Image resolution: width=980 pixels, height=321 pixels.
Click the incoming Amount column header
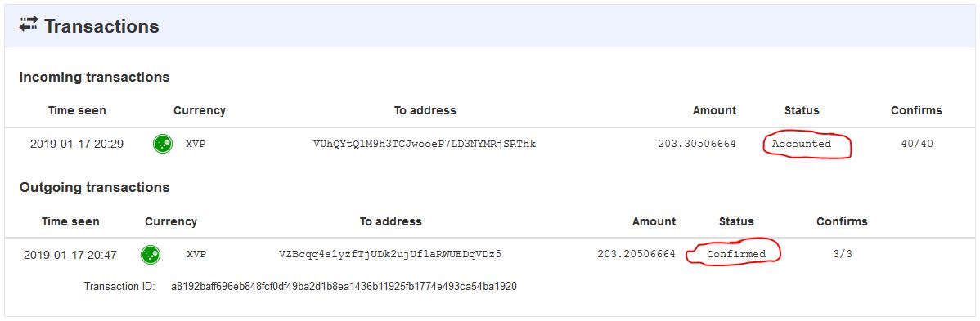(714, 110)
